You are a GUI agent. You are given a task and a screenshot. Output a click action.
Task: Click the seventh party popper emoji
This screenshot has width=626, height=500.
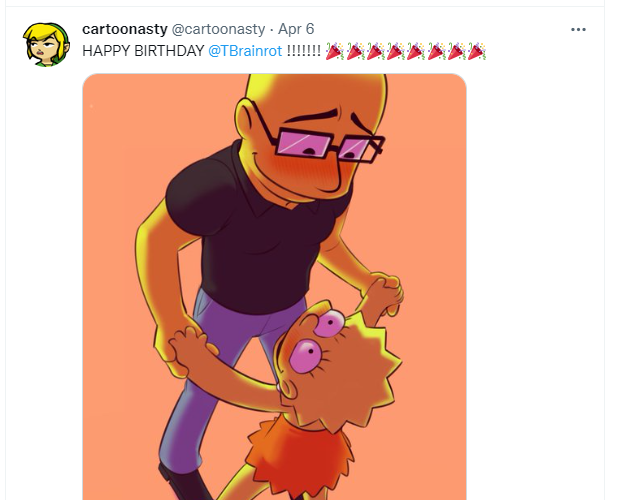tap(456, 51)
